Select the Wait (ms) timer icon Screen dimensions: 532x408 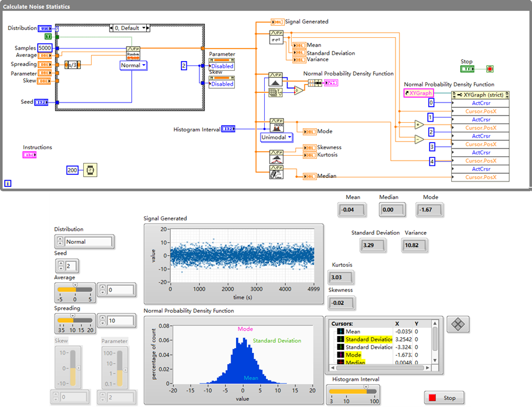90,170
